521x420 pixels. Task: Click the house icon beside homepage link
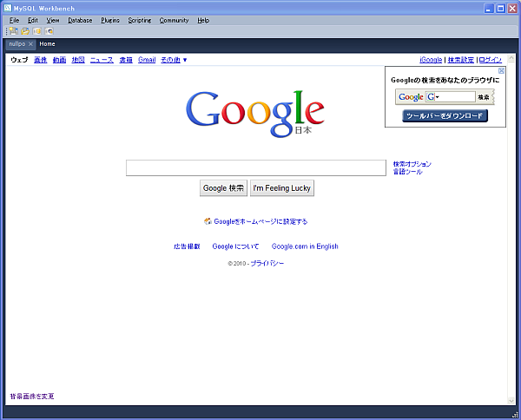point(208,221)
